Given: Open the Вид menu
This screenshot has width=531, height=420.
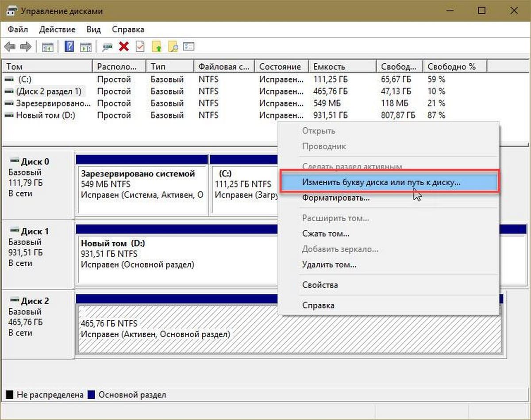Looking at the screenshot, I should tap(93, 30).
